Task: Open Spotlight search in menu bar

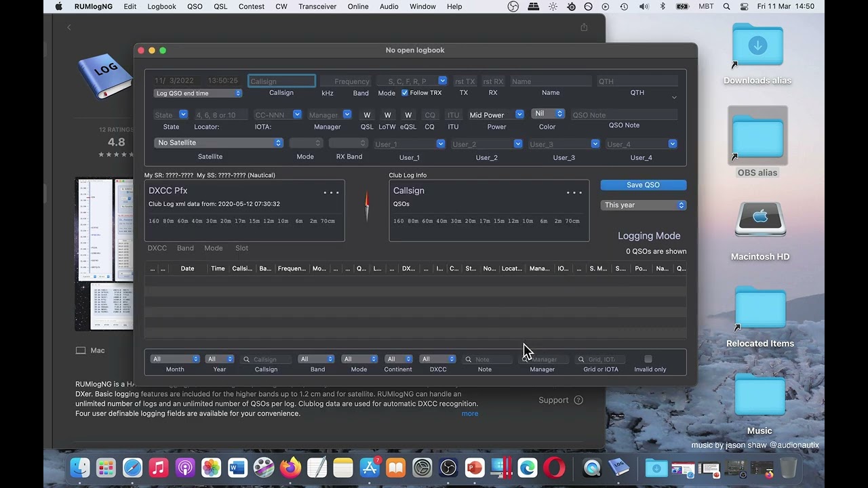Action: (727, 7)
